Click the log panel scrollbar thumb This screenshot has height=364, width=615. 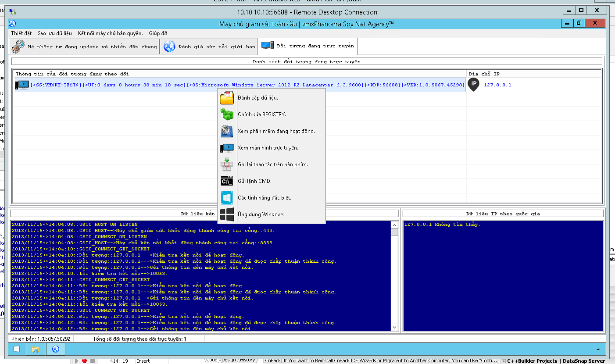pos(394,232)
